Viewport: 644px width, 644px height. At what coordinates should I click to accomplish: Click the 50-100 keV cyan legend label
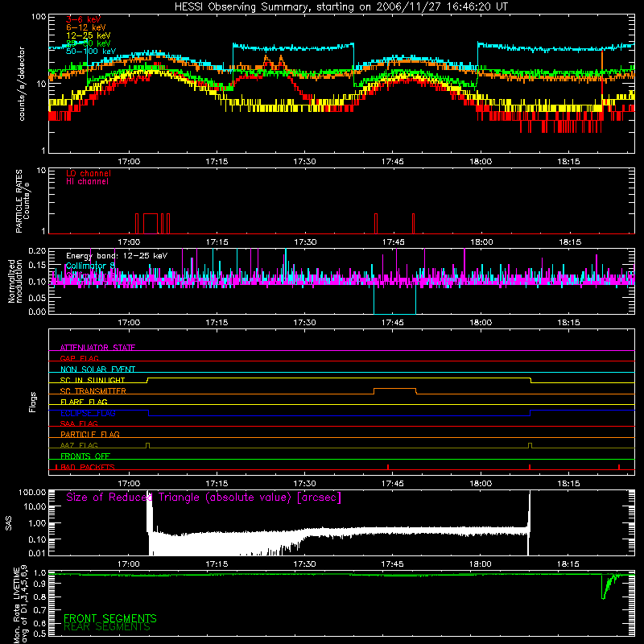(x=91, y=52)
